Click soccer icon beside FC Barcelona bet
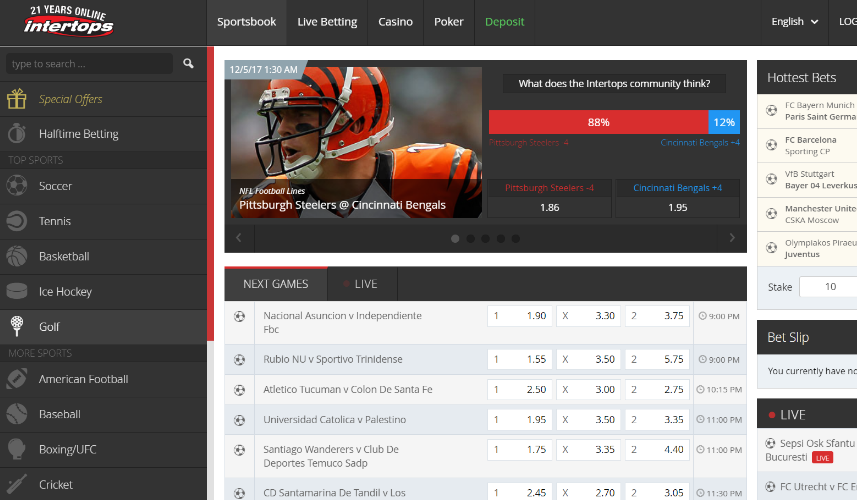Screen dimensions: 857x500 click(771, 145)
